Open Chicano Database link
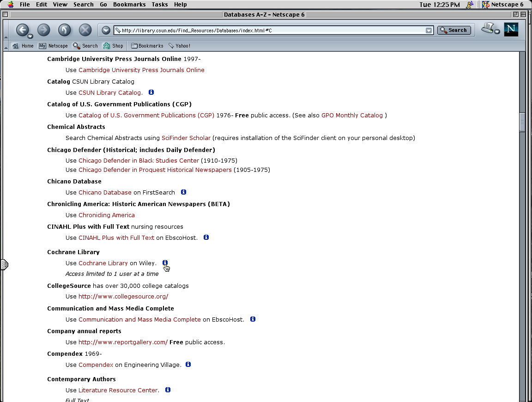 click(x=105, y=193)
